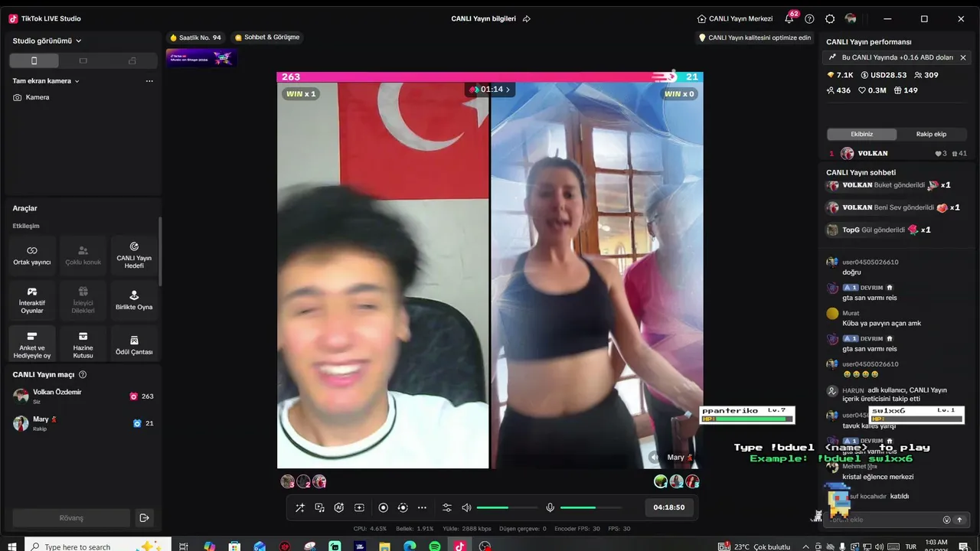
Task: Open the three-dot more options in toolbar
Action: coord(422,507)
